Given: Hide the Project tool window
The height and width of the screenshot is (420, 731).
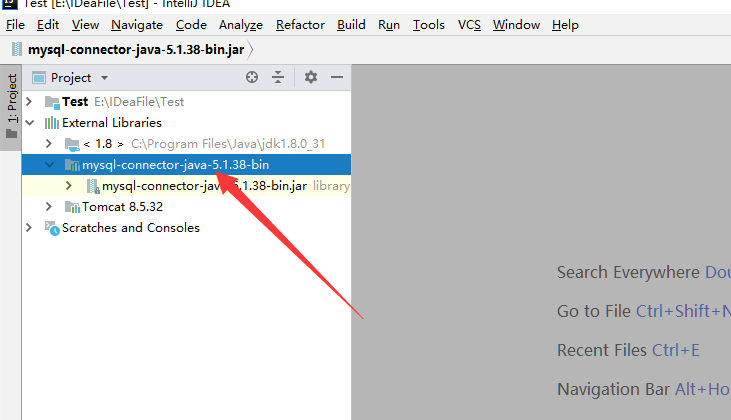Looking at the screenshot, I should coord(337,77).
